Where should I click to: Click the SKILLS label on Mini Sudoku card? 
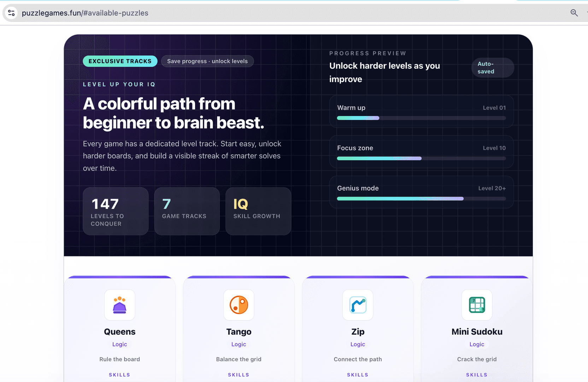(x=477, y=375)
